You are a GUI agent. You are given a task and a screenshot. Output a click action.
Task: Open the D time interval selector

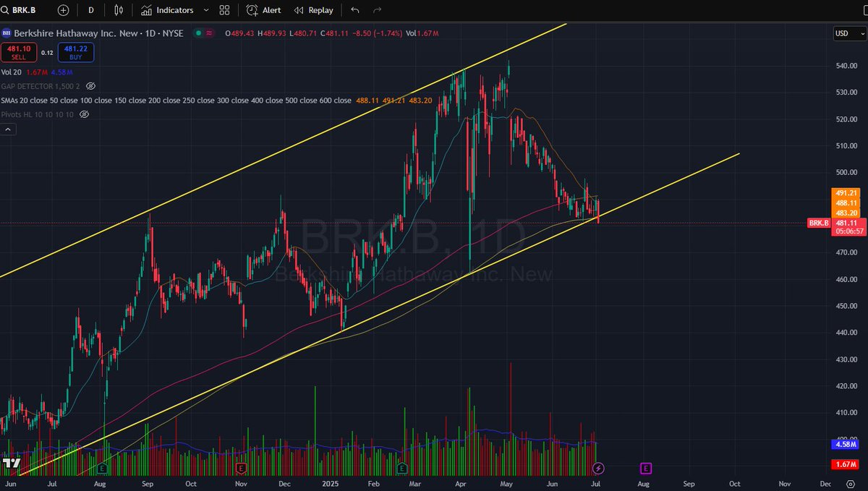[90, 10]
